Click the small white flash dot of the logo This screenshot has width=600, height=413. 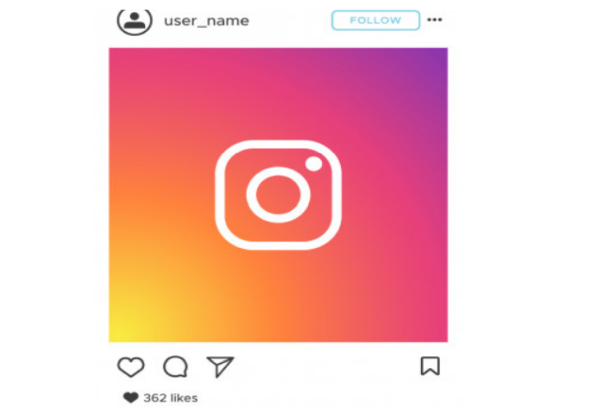[314, 164]
